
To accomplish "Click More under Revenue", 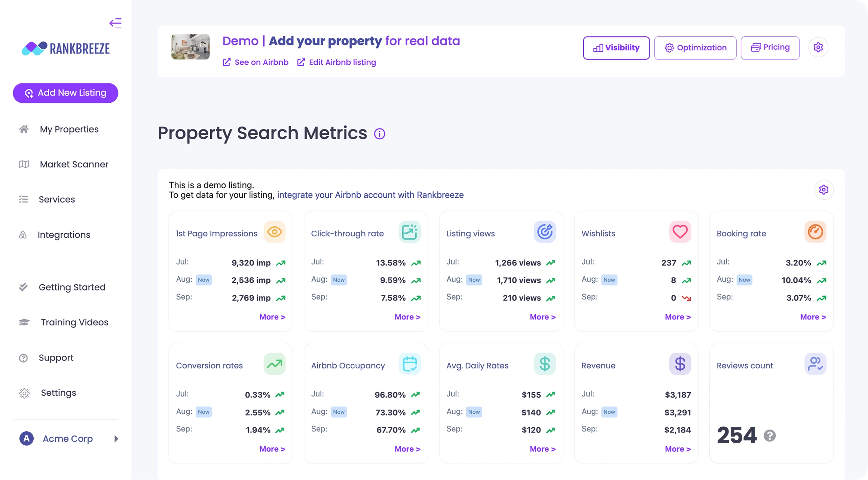I will 678,449.
